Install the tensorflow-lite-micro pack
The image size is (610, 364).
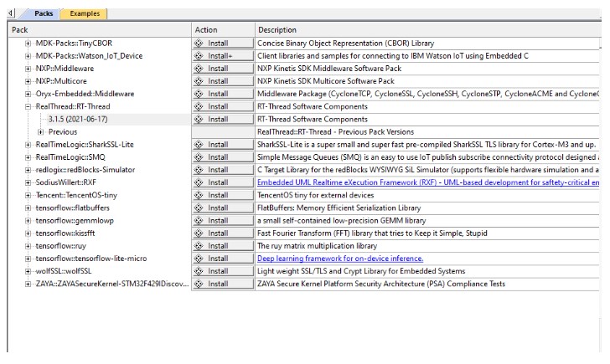click(x=223, y=259)
